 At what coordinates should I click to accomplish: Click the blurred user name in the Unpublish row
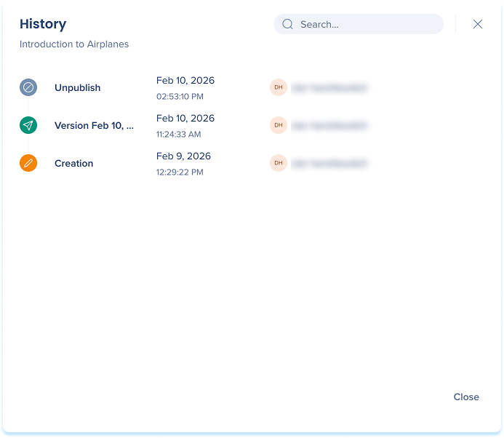(329, 88)
